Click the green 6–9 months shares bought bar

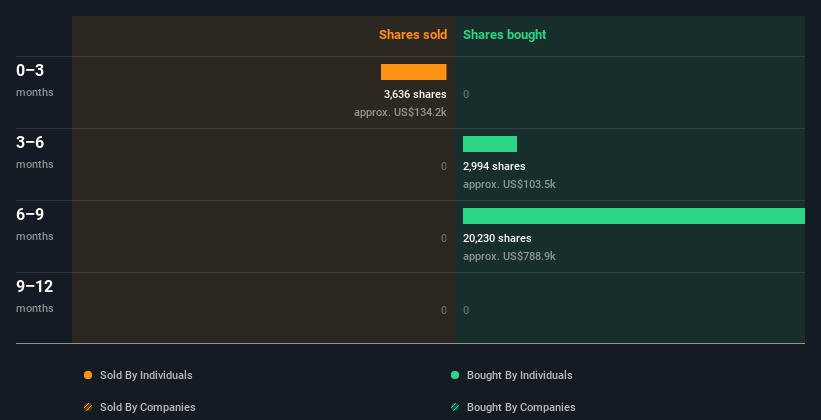pos(634,216)
